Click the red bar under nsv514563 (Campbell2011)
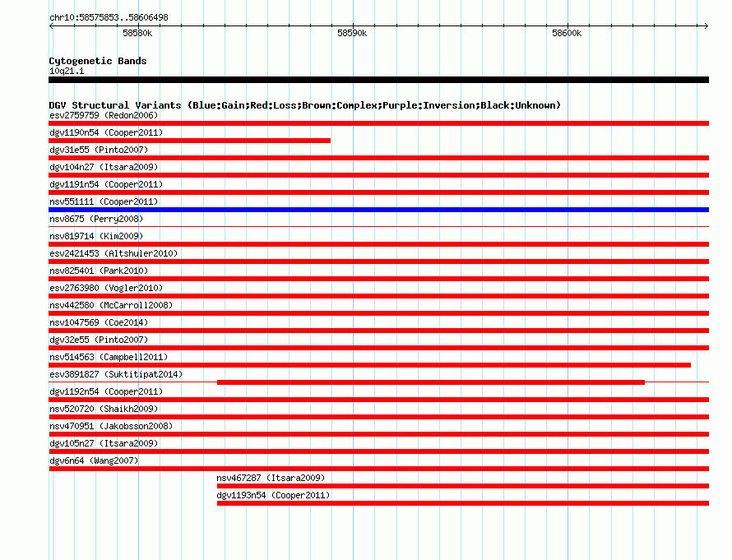Viewport: 732px width, 560px height. (370, 365)
